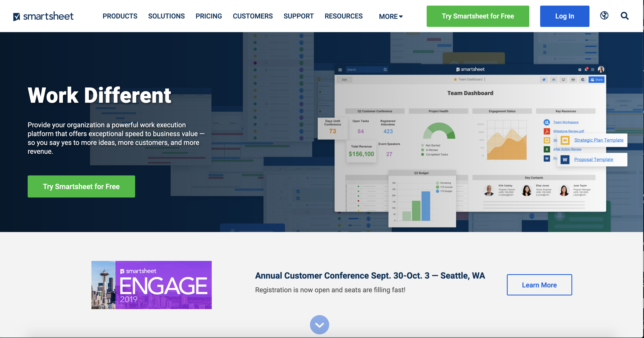Image resolution: width=644 pixels, height=338 pixels.
Task: Click the Learn More conference button
Action: 539,285
